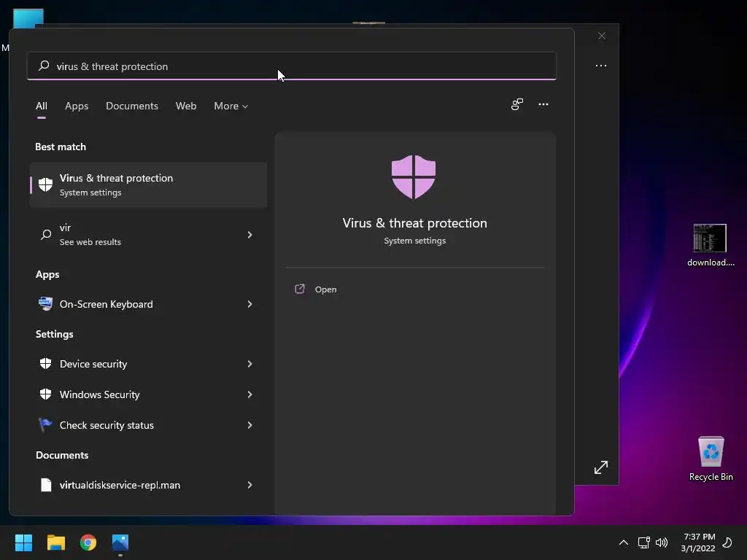Screen dimensions: 747x560
Task: Open the Device security setting
Action: click(x=148, y=364)
